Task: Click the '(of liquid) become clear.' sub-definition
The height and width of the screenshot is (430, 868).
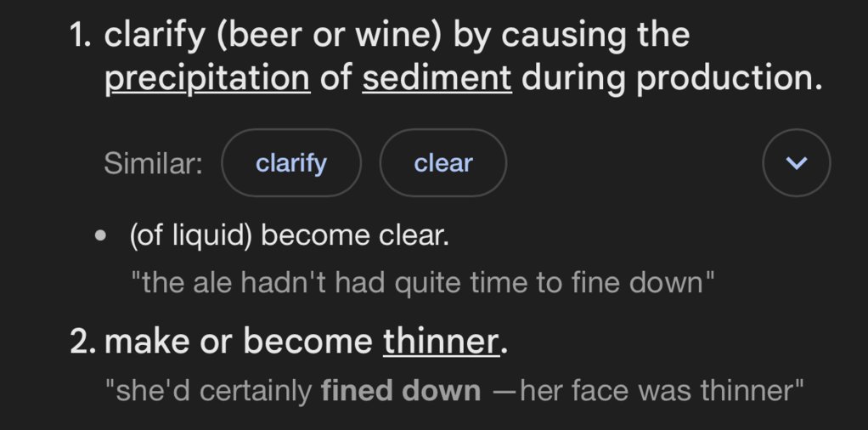Action: click(289, 235)
